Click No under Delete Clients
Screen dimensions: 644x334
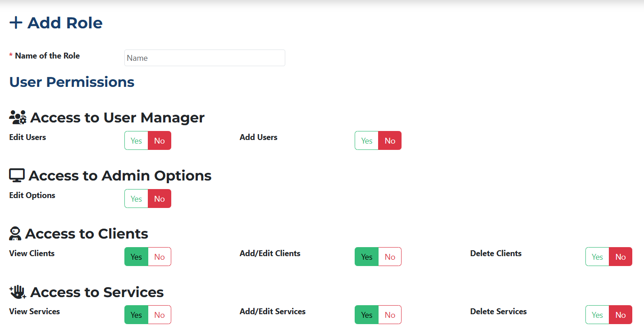click(621, 257)
